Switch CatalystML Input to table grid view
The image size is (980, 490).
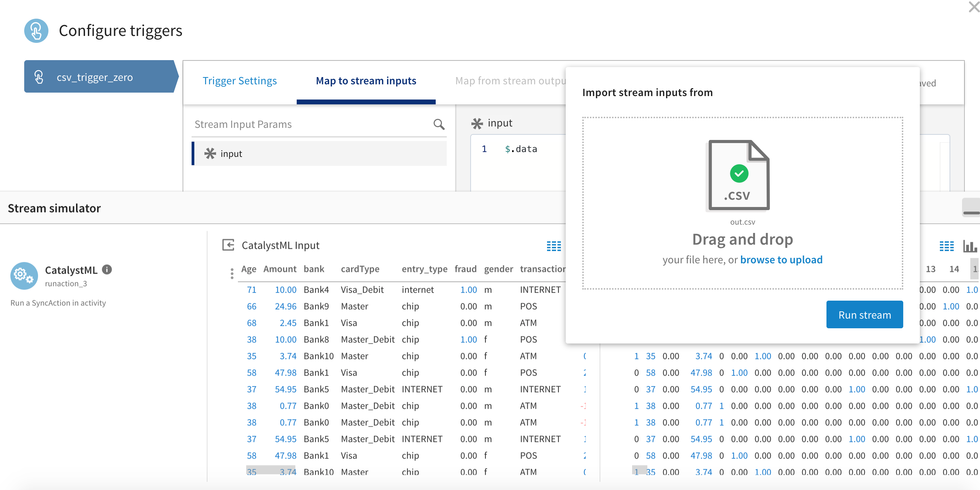pyautogui.click(x=554, y=246)
